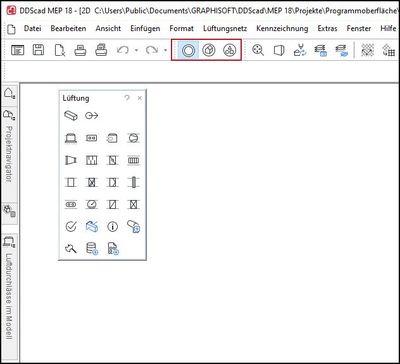Click the first printer icon
The image size is (400, 364).
(x=81, y=50)
